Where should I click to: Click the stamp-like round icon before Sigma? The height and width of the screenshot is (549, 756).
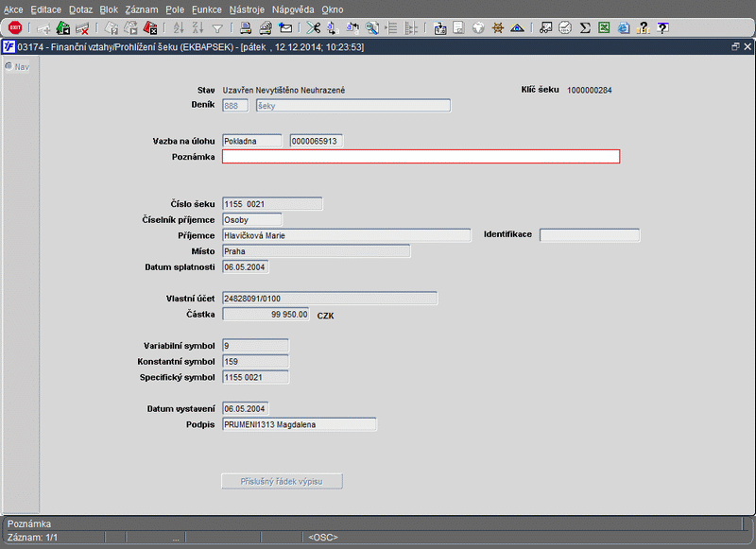coord(565,28)
